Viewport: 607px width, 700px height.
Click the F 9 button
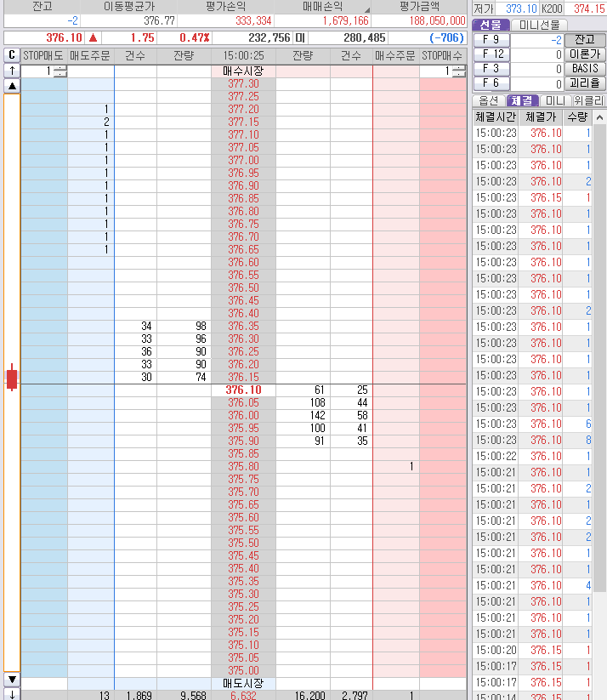491,40
